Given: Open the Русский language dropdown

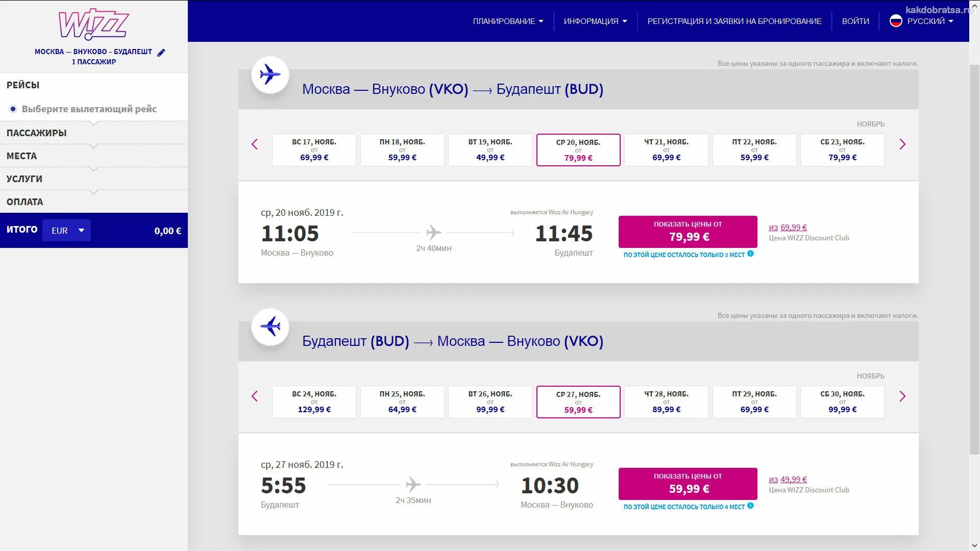Looking at the screenshot, I should (x=930, y=21).
